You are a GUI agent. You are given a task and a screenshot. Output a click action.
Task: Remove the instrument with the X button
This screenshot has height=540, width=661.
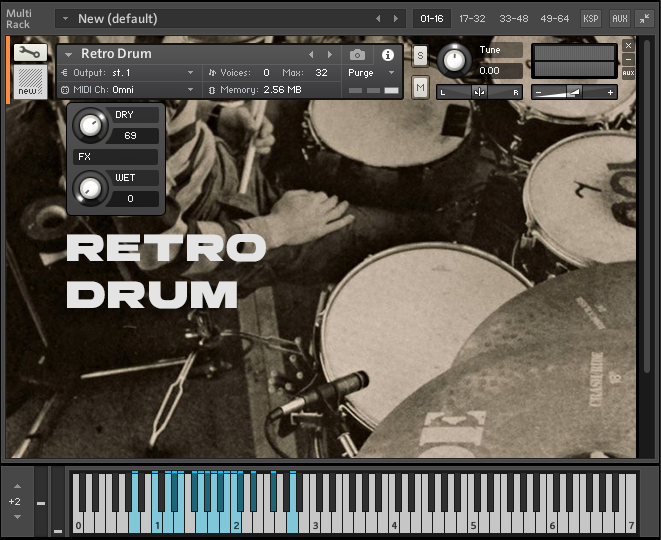pyautogui.click(x=628, y=46)
